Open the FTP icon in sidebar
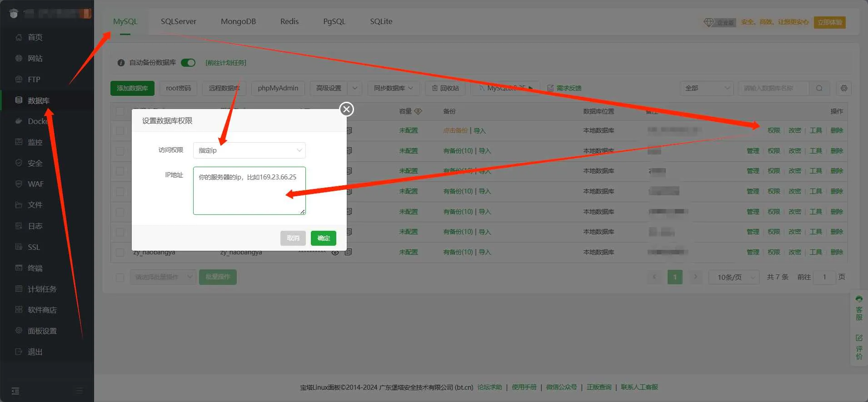This screenshot has width=868, height=402. click(x=19, y=79)
